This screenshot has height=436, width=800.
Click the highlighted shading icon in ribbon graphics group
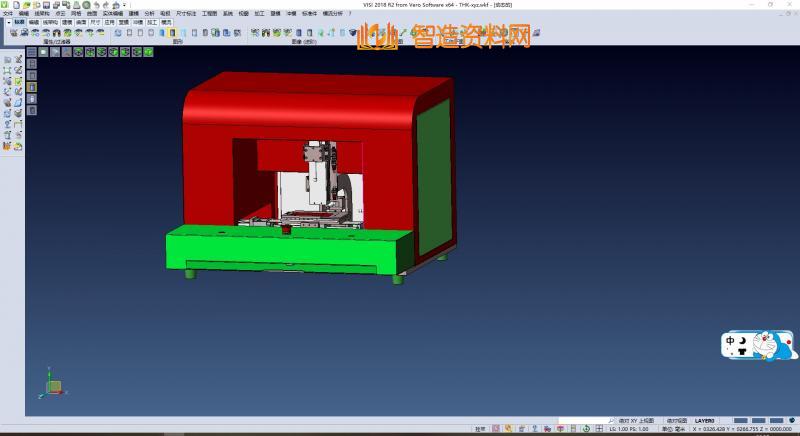(172, 33)
